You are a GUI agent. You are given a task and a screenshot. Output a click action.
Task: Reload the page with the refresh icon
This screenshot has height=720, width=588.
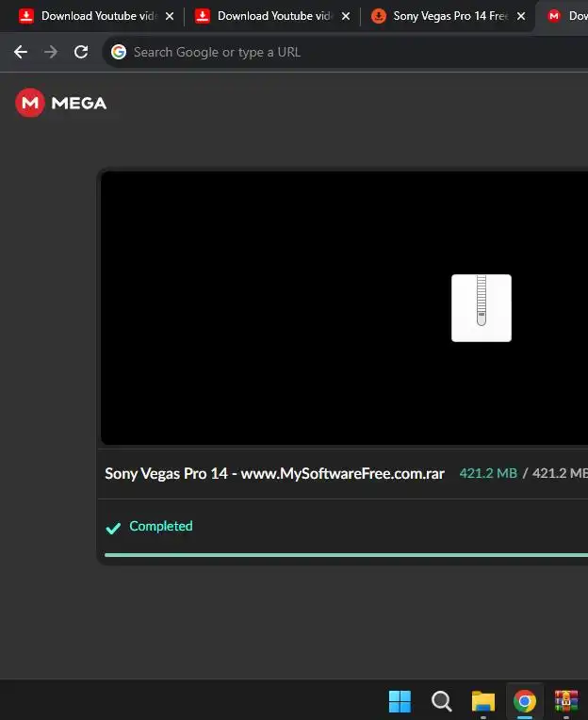pos(81,52)
